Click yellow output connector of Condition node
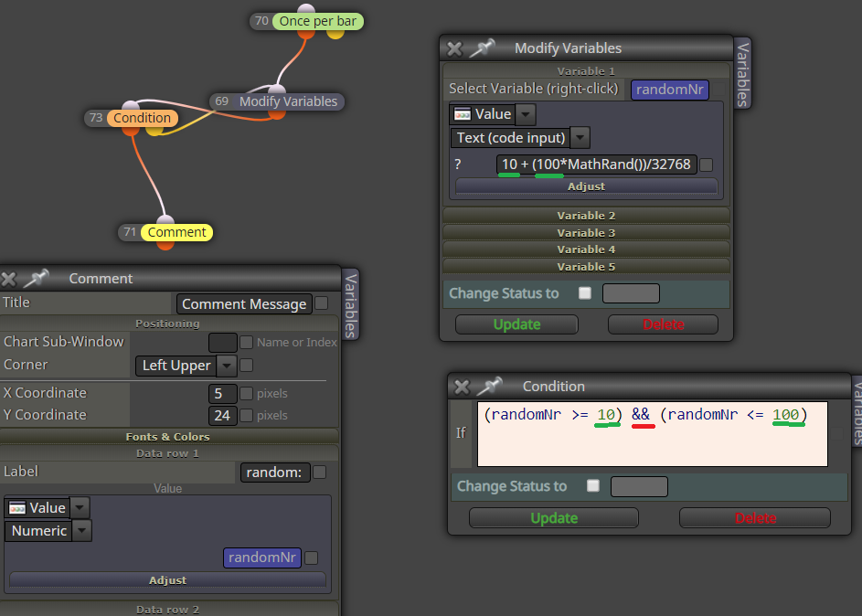The width and height of the screenshot is (862, 616). pos(154,131)
